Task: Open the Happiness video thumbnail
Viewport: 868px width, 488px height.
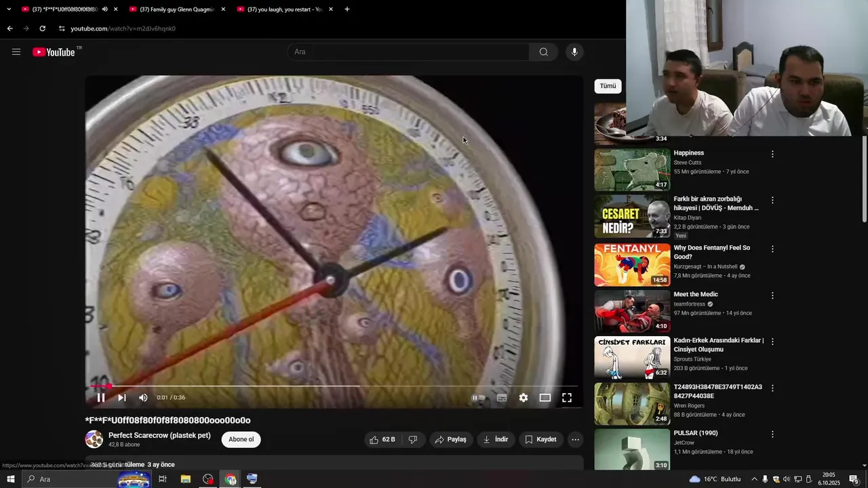Action: click(x=632, y=170)
